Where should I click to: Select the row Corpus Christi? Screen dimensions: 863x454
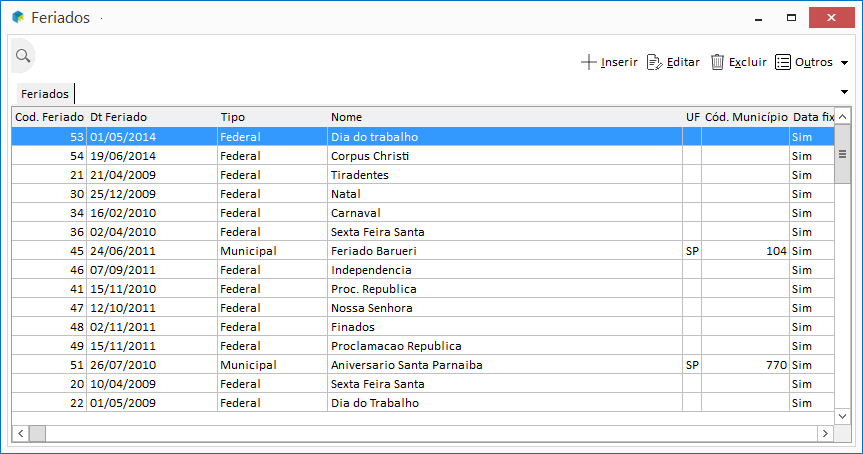423,156
